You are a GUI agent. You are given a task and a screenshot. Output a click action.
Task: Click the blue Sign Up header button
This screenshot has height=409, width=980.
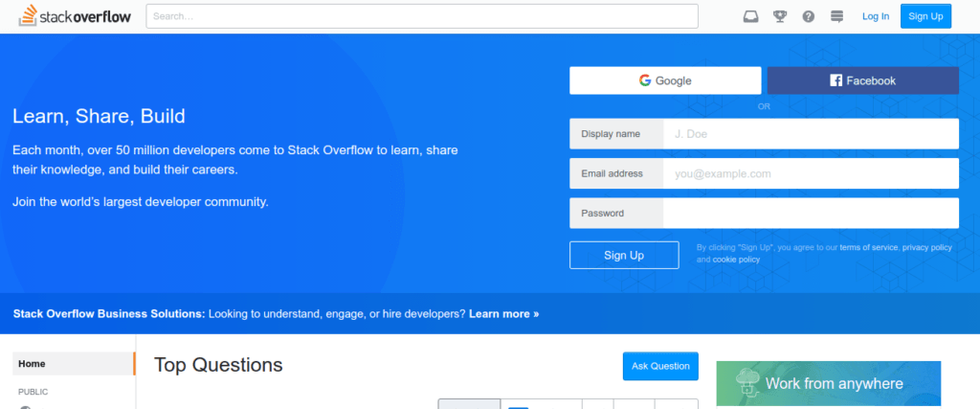[x=925, y=16]
